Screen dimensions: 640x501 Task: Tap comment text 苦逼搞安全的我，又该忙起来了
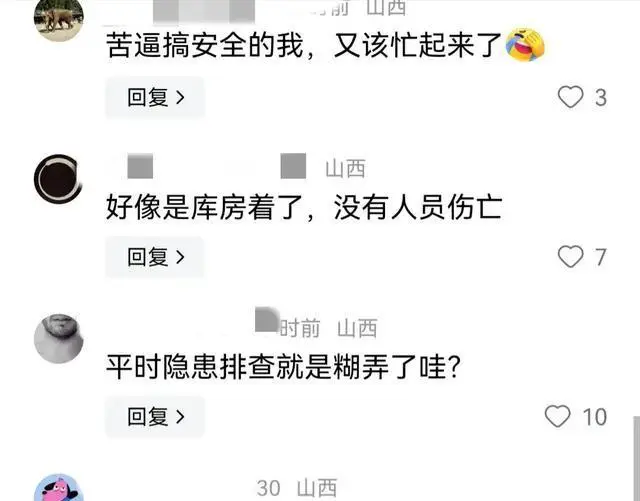304,45
